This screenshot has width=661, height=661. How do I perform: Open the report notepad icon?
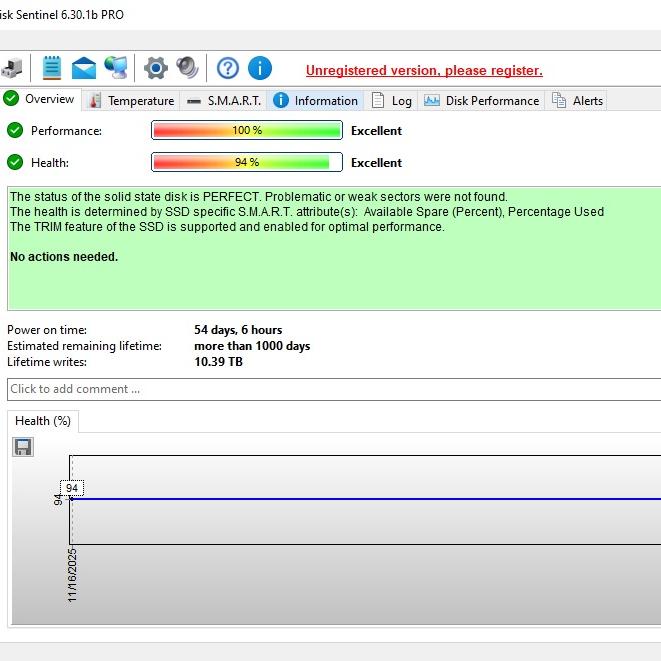pyautogui.click(x=52, y=68)
